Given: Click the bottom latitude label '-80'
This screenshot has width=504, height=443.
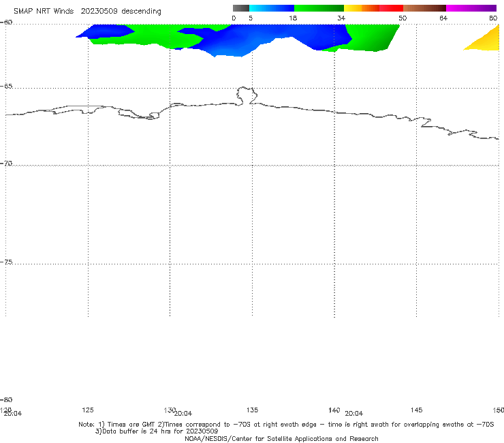Looking at the screenshot, I should [6, 399].
